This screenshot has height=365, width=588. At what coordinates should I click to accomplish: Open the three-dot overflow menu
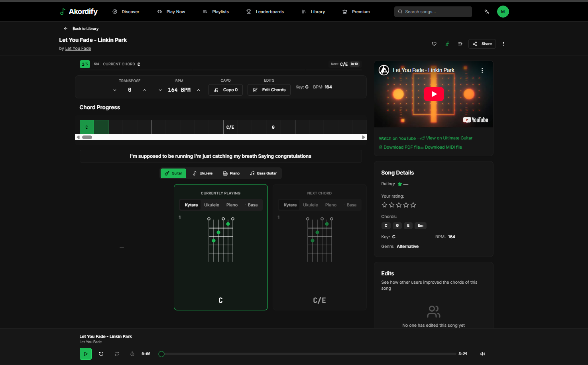503,44
